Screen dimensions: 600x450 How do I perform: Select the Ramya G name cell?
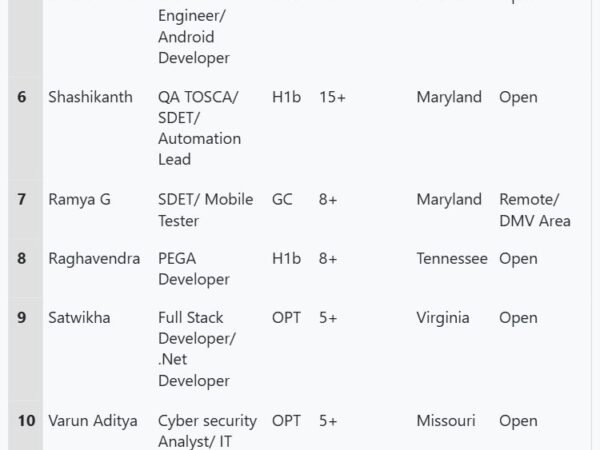click(79, 199)
